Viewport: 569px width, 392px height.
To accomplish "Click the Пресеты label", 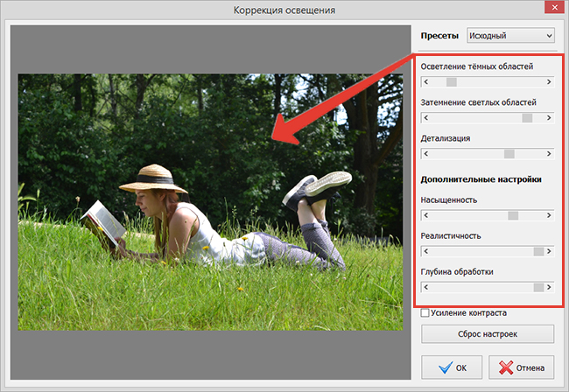I will [x=439, y=36].
